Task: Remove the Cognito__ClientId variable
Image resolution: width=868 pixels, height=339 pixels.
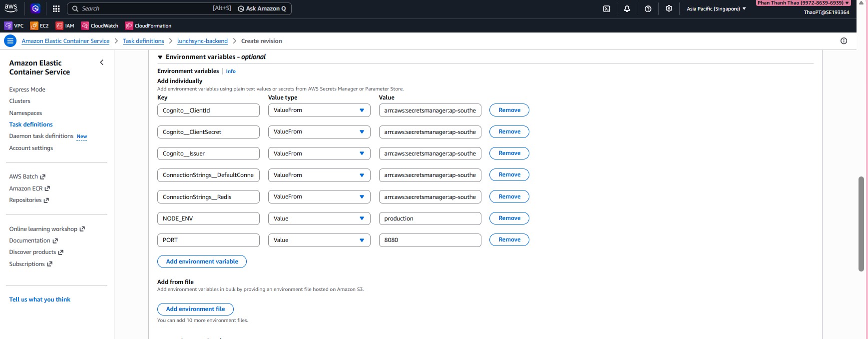Action: [509, 110]
